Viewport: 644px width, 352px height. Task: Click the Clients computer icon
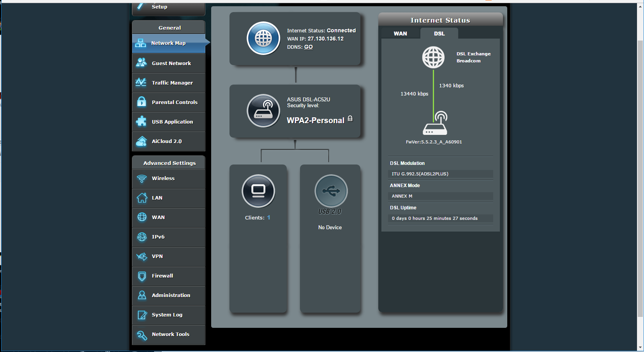click(258, 191)
